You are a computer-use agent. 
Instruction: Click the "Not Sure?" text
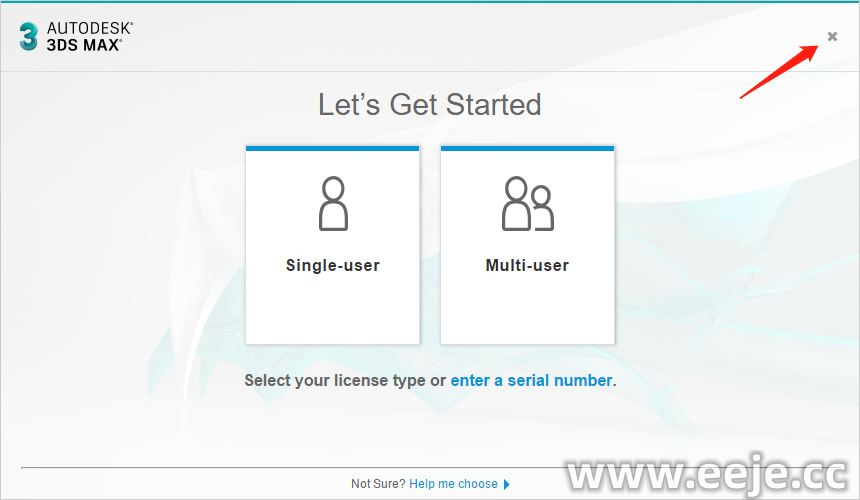(x=378, y=484)
